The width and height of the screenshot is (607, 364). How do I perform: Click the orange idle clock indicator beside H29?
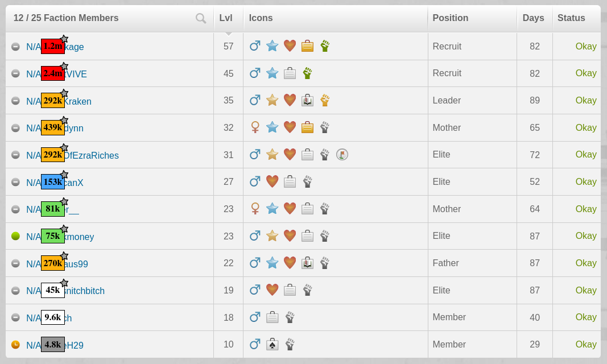click(15, 344)
